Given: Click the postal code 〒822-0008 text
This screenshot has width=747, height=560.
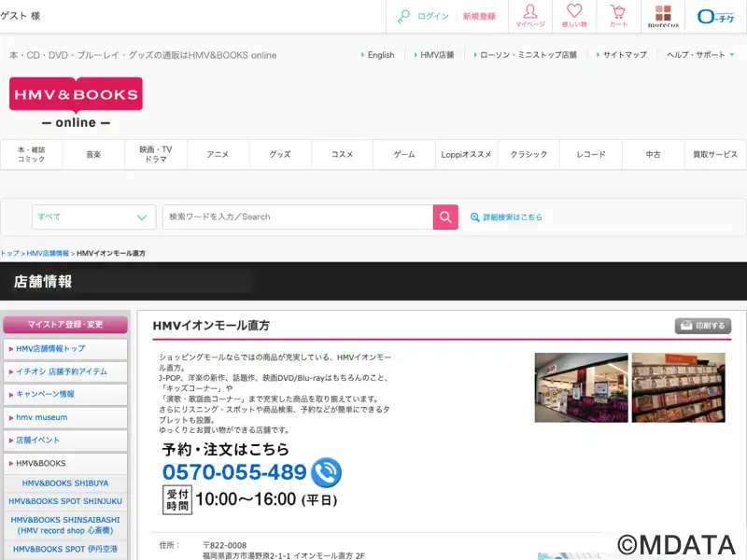Looking at the screenshot, I should (225, 545).
